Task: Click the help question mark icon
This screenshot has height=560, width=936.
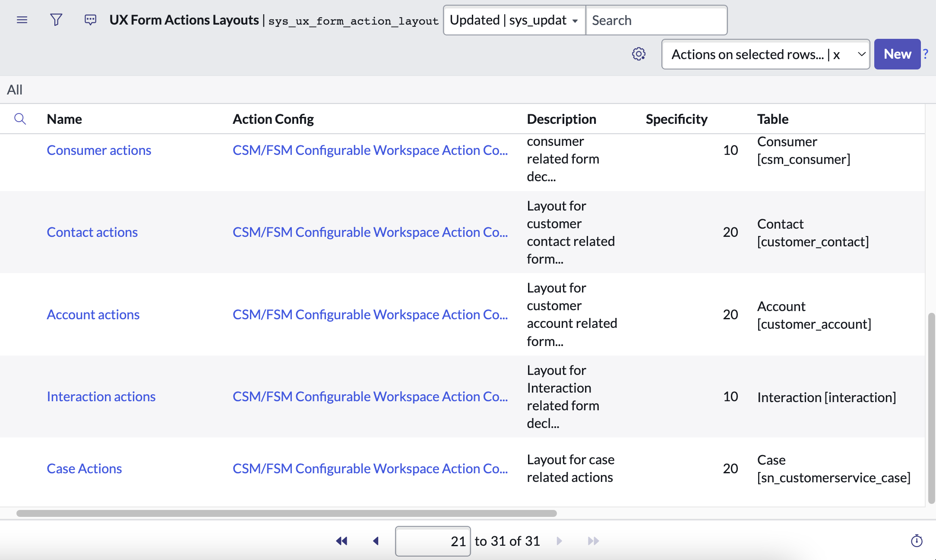Action: click(926, 54)
